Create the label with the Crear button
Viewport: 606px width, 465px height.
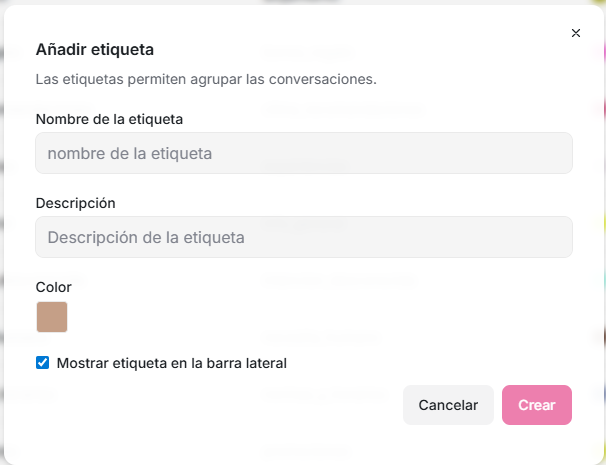click(x=537, y=405)
